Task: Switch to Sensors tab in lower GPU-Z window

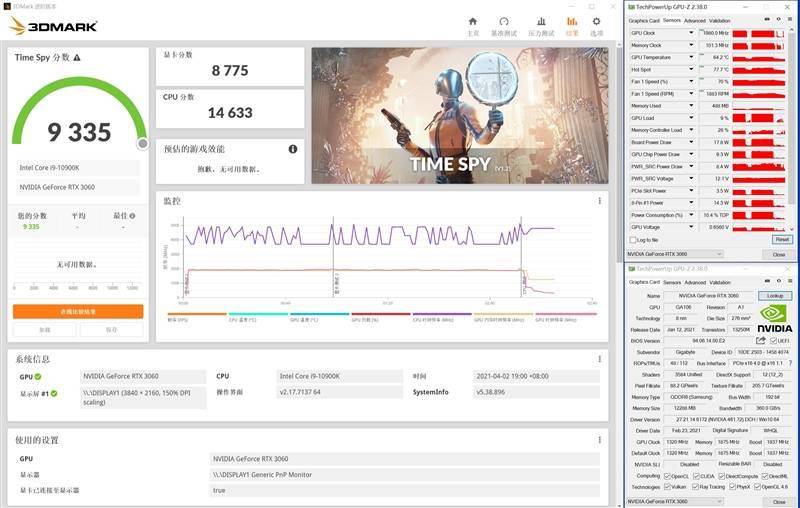Action: [672, 282]
